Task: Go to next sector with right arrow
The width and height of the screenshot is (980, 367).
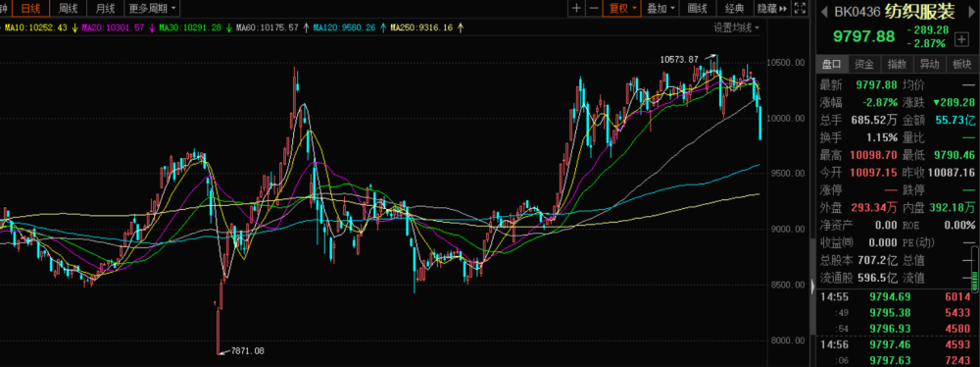Action: click(x=973, y=12)
